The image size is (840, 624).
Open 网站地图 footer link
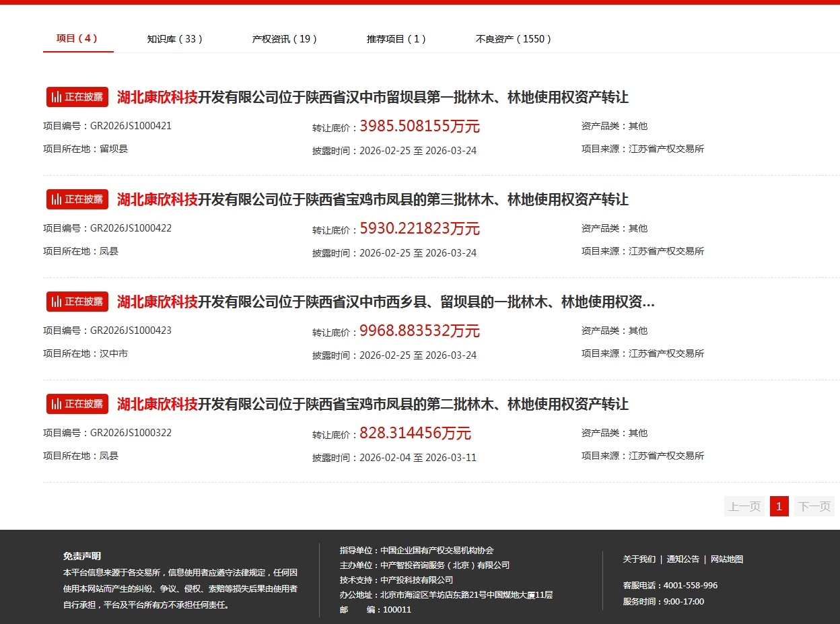coord(727,559)
